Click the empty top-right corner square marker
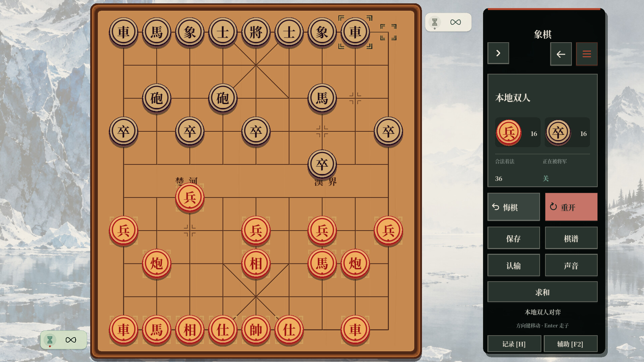 tap(388, 32)
